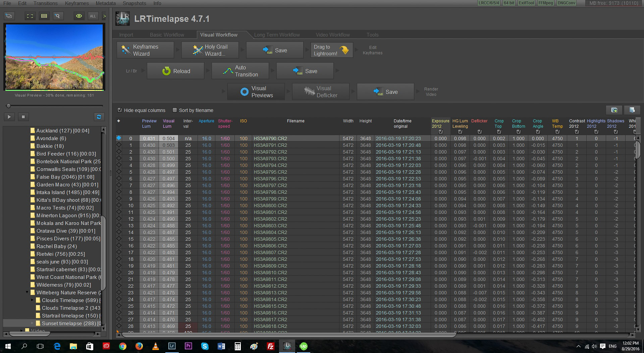This screenshot has height=353, width=644.
Task: Open Keyframes Wizard
Action: click(145, 50)
